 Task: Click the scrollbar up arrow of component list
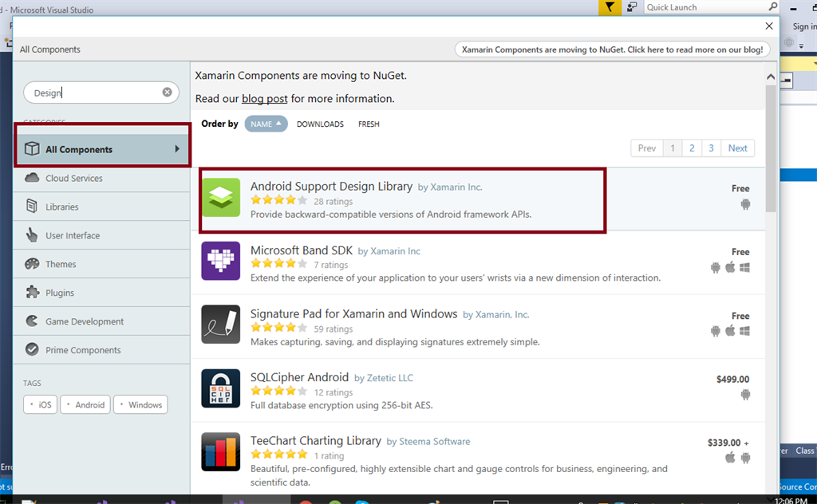point(771,77)
